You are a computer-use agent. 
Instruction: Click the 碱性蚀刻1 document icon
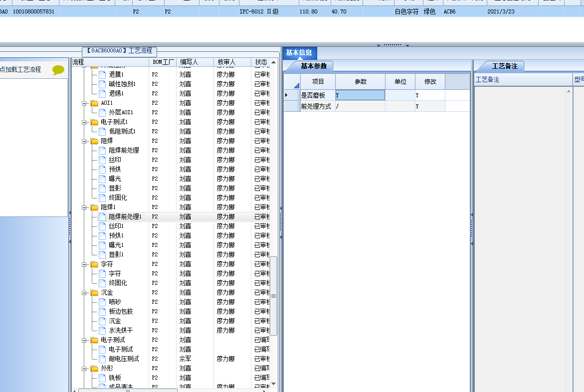click(x=102, y=84)
